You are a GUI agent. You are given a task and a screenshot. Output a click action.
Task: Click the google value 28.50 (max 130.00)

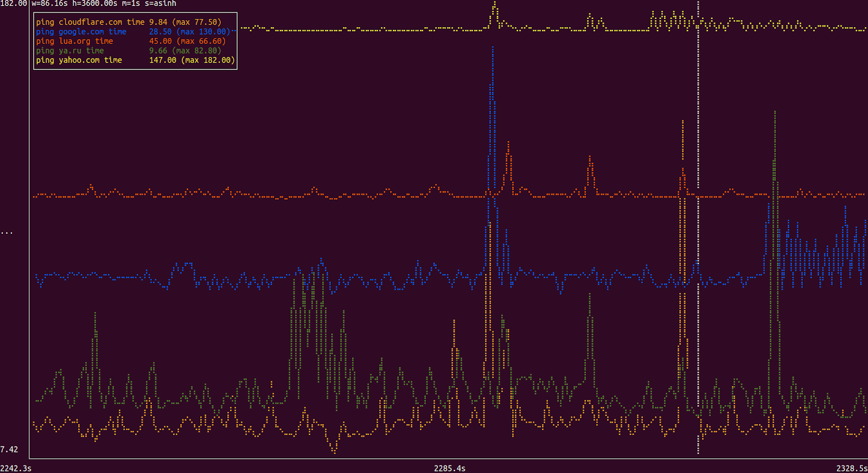click(x=189, y=32)
